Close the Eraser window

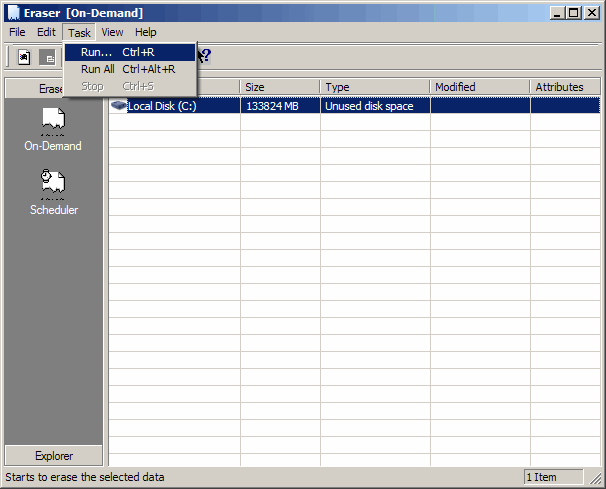point(592,13)
